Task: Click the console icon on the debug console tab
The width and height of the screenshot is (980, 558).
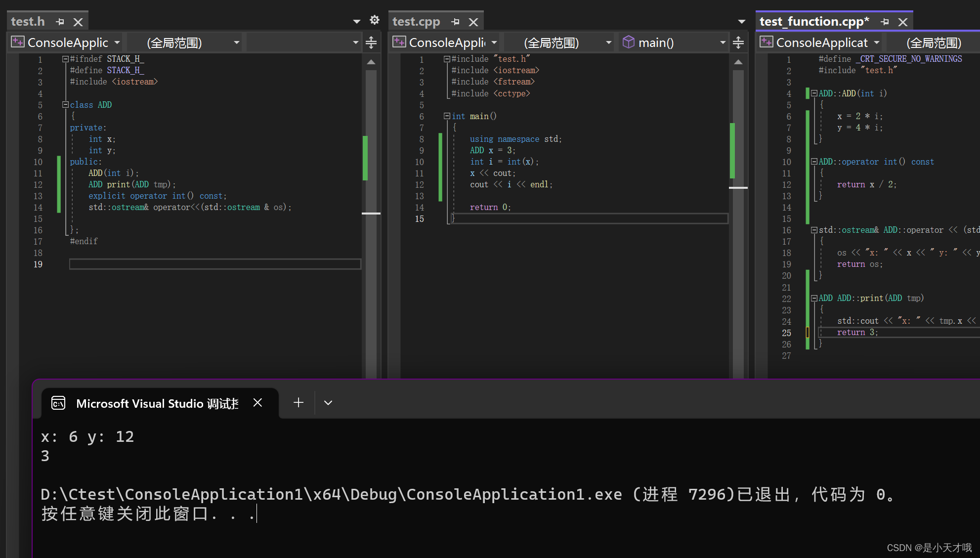Action: pyautogui.click(x=58, y=403)
